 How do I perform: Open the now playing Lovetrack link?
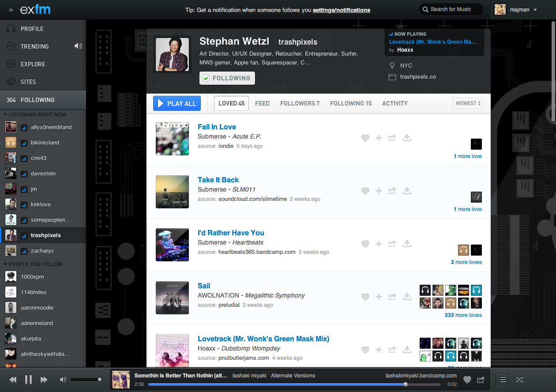433,42
